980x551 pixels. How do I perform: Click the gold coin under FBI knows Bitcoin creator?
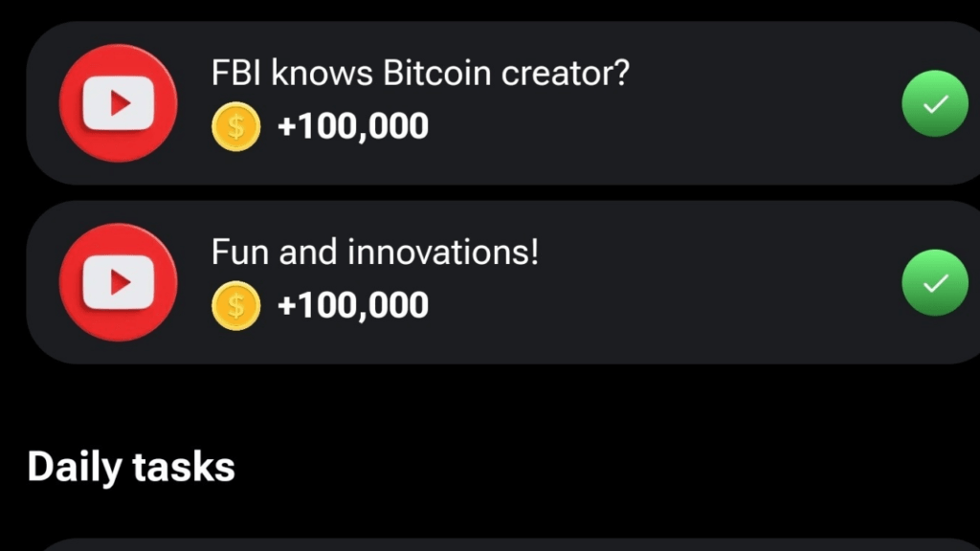235,127
